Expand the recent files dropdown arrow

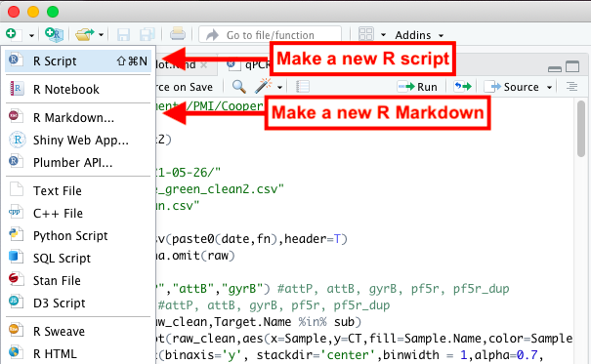(x=101, y=35)
